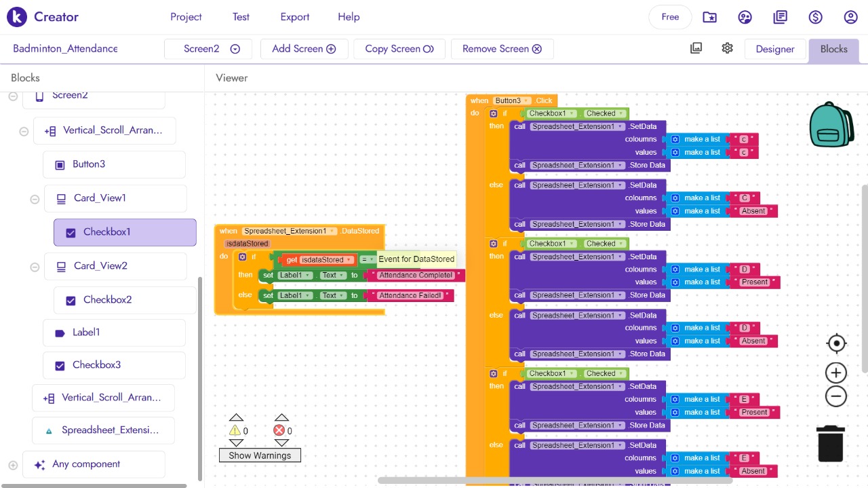Open the Project menu
Viewport: 868px width, 488px height.
186,17
